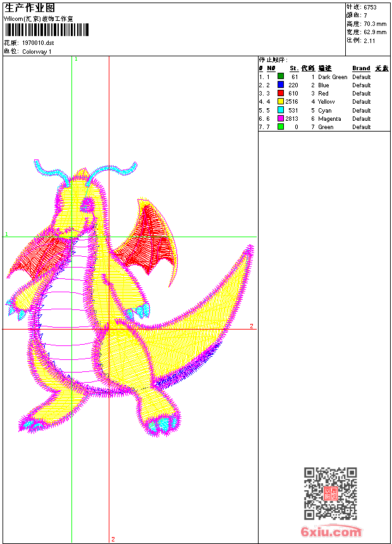Click the Default brand in the Yellow row
The width and height of the screenshot is (392, 544).
[362, 102]
